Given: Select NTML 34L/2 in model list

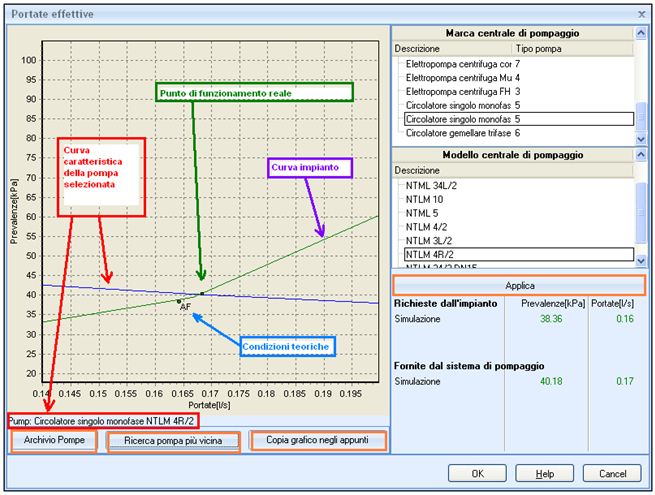Looking at the screenshot, I should [430, 186].
